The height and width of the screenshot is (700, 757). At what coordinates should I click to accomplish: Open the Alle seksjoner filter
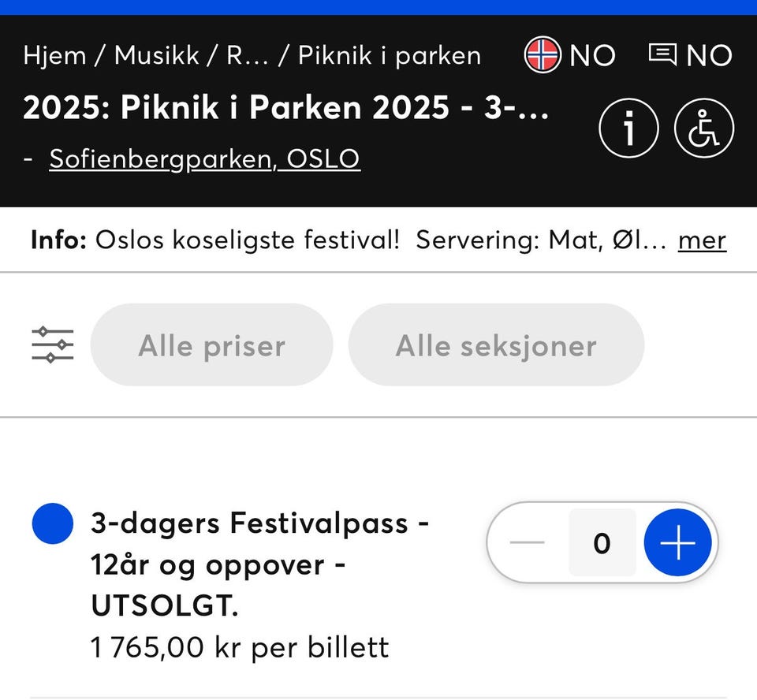click(x=496, y=345)
